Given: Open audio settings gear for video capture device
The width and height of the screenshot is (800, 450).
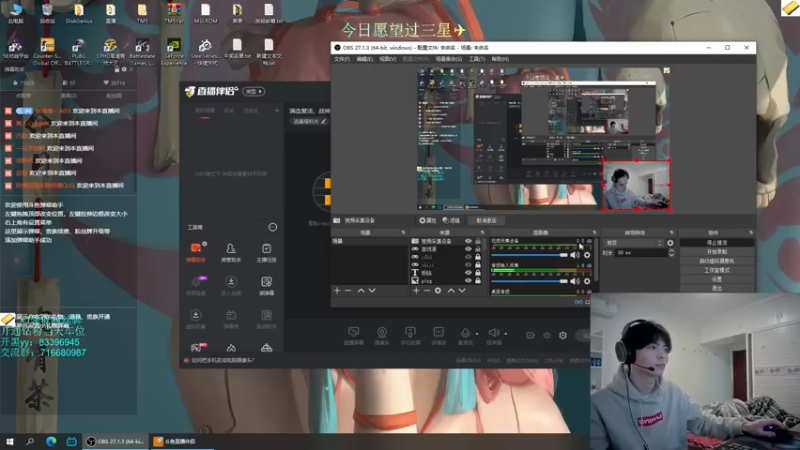Looking at the screenshot, I should point(587,255).
